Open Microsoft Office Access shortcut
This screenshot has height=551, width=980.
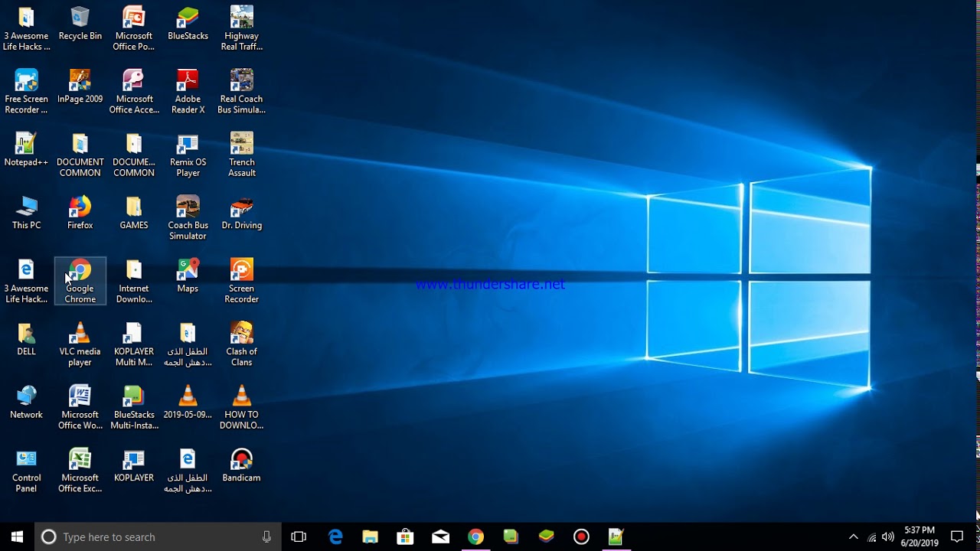point(134,92)
